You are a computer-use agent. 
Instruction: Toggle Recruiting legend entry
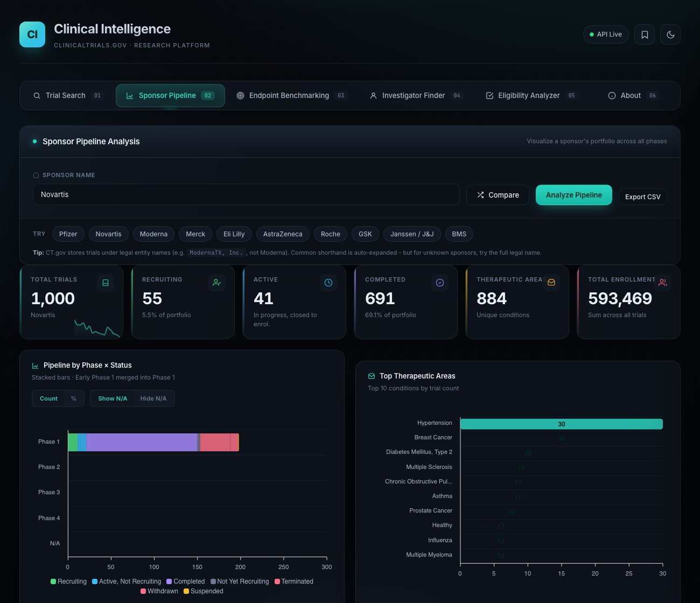(68, 581)
